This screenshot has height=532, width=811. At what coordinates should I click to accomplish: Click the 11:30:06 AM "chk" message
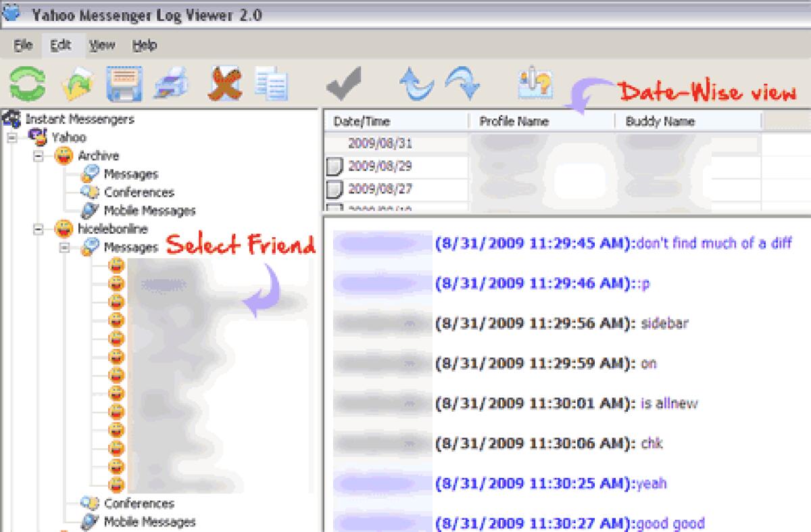[x=652, y=443]
